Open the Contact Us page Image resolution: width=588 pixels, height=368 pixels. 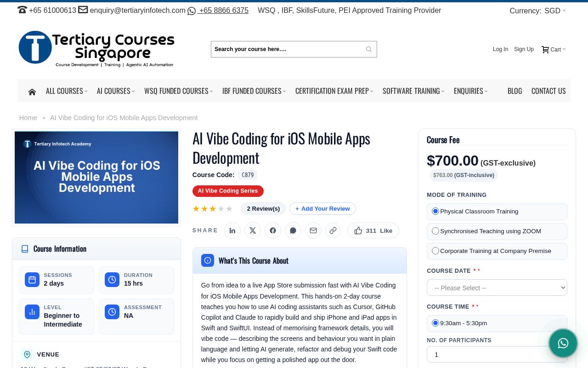pos(548,91)
